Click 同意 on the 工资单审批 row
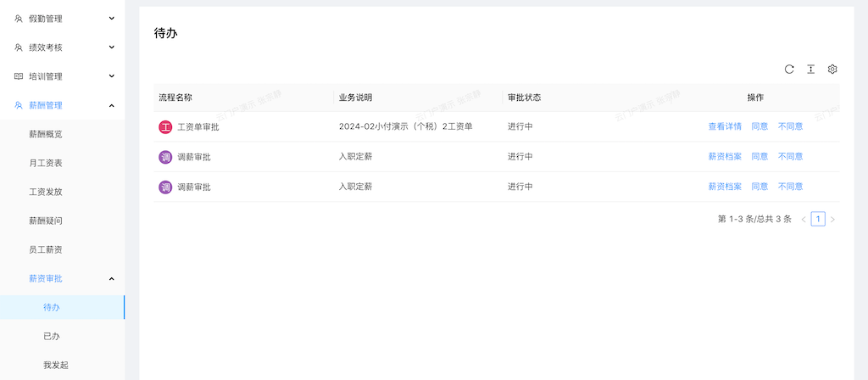This screenshot has height=380, width=868. click(x=759, y=127)
